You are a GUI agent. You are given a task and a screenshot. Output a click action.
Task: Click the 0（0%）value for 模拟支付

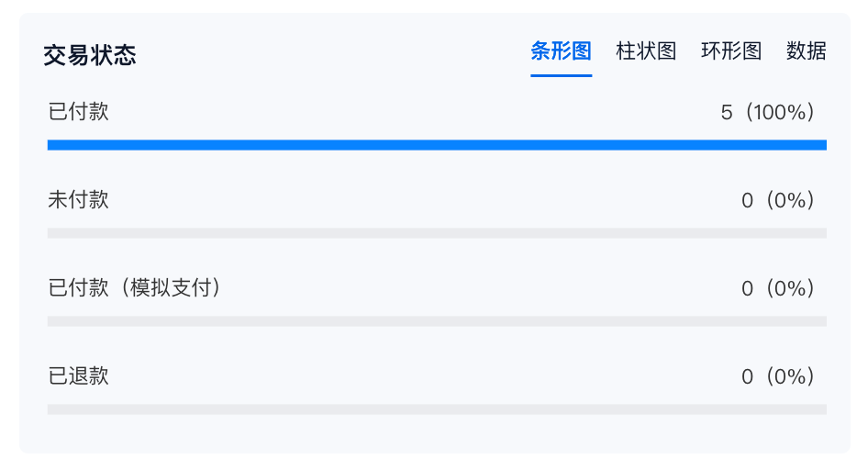(778, 288)
